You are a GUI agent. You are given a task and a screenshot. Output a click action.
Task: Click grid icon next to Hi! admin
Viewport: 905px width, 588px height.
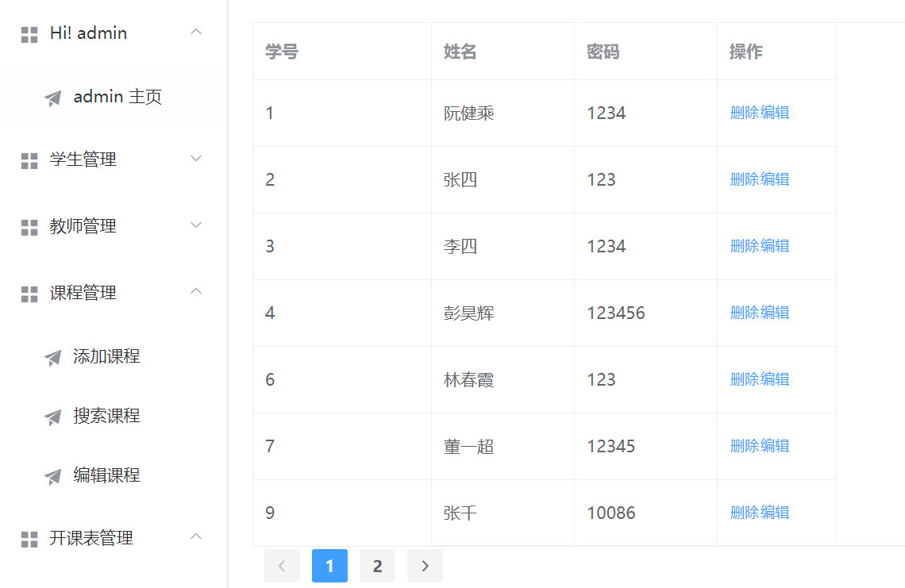29,34
